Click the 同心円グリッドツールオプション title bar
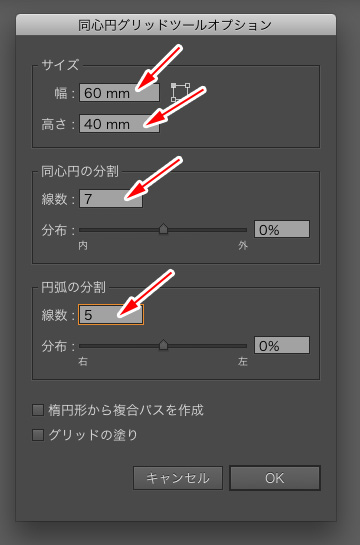Viewport: 360px width, 545px height. point(176,25)
